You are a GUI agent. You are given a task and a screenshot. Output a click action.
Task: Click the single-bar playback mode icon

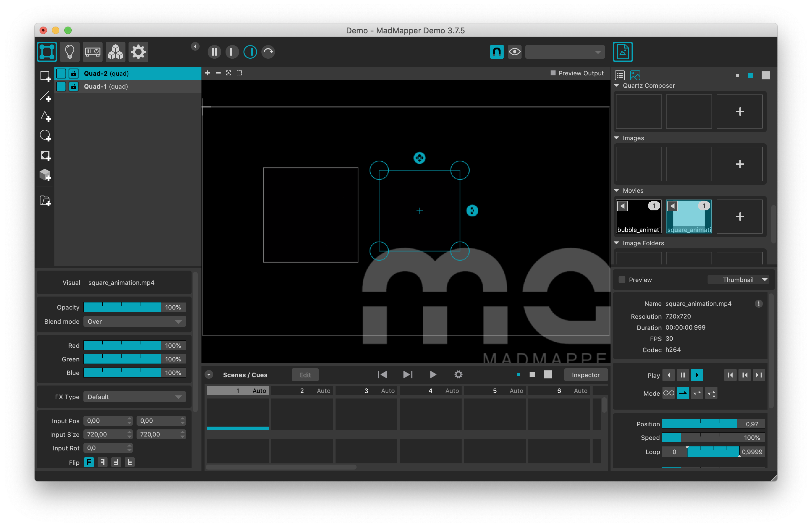point(232,52)
